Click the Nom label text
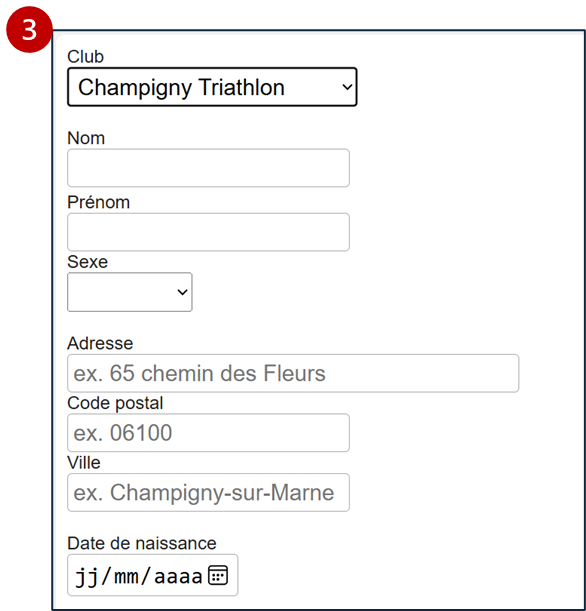The width and height of the screenshot is (586, 611). pyautogui.click(x=86, y=138)
